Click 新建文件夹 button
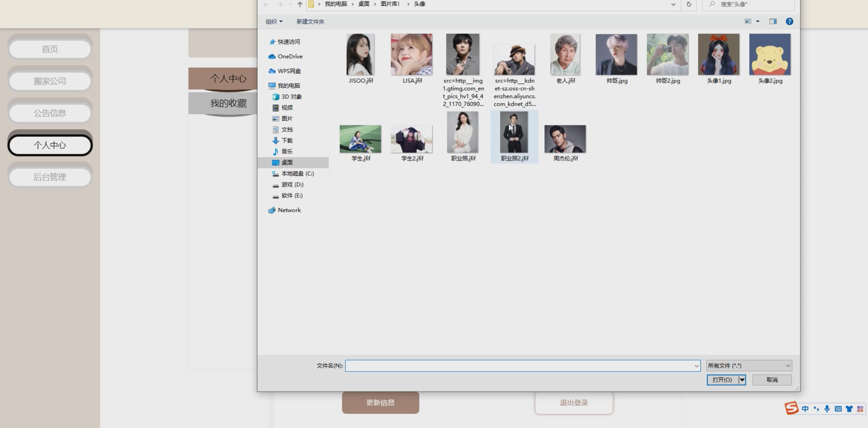The image size is (868, 428). point(310,22)
